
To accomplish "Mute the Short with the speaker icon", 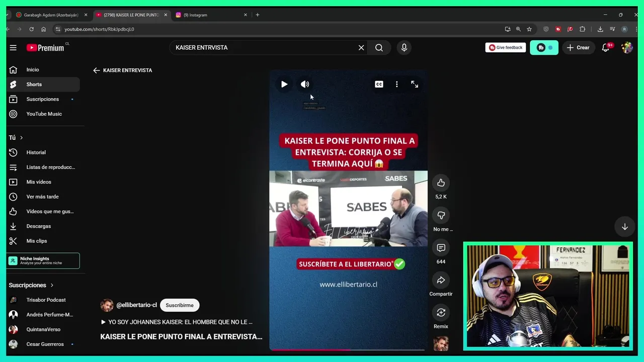I will (305, 84).
